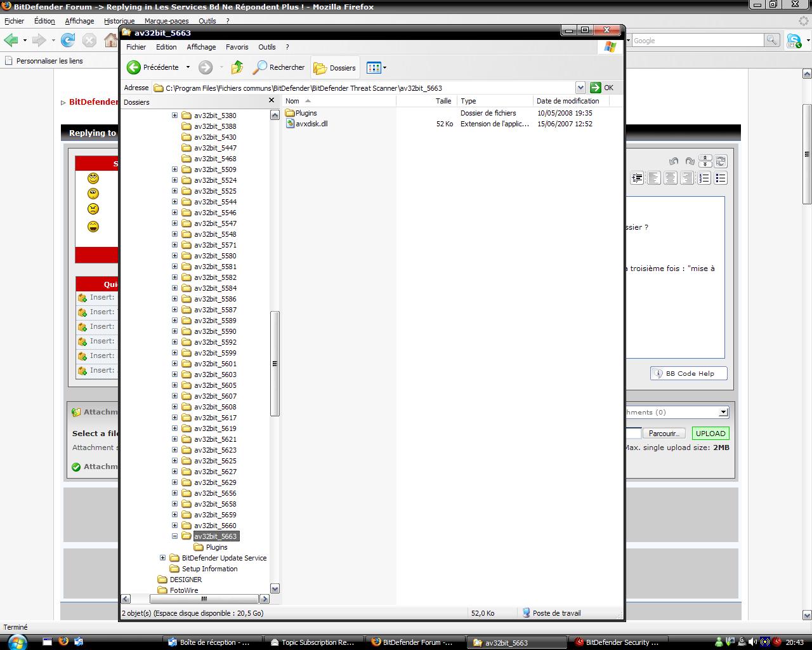Click the folder tree horizontal scrollbar thumb

point(204,599)
